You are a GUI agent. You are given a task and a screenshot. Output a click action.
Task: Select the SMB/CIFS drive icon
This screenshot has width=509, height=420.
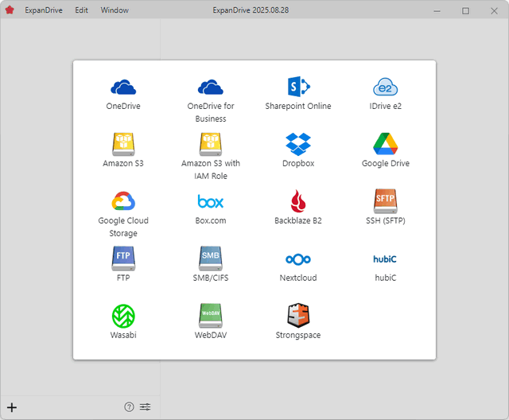[x=211, y=259]
